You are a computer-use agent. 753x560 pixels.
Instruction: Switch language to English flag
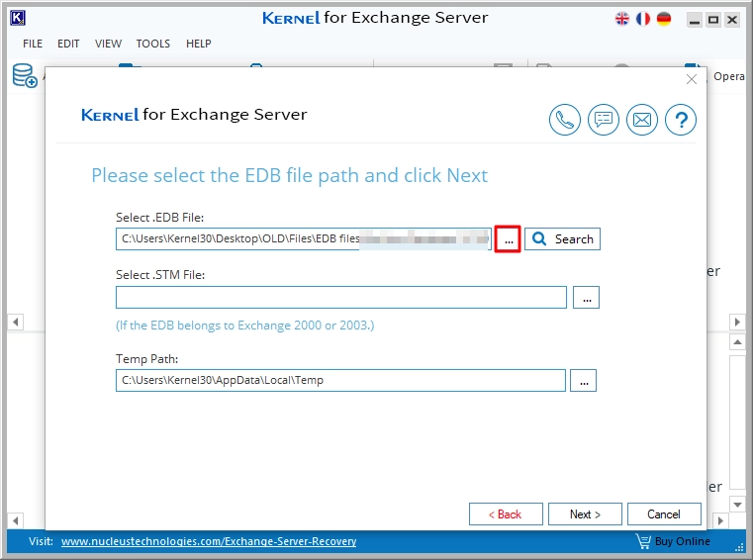click(622, 19)
